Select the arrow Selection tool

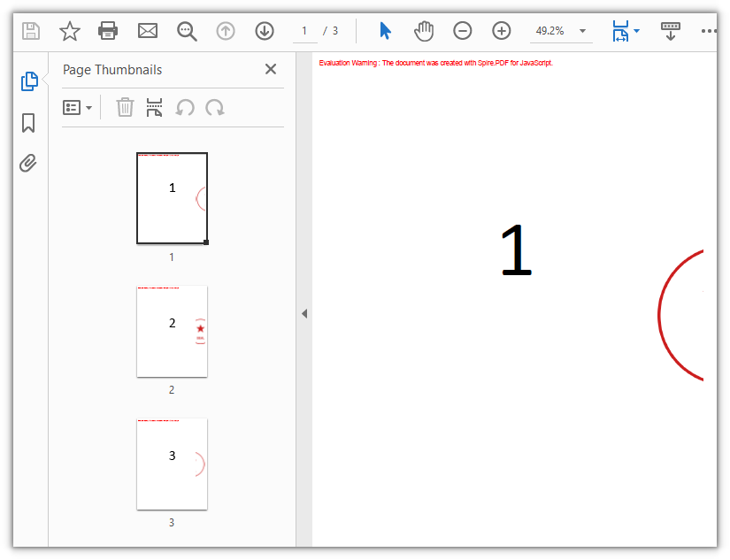point(385,31)
